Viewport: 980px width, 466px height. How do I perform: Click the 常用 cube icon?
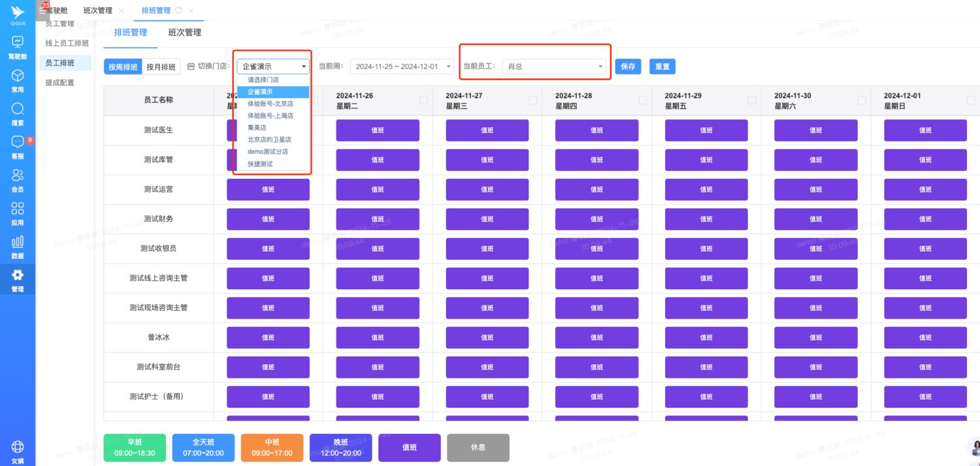18,76
